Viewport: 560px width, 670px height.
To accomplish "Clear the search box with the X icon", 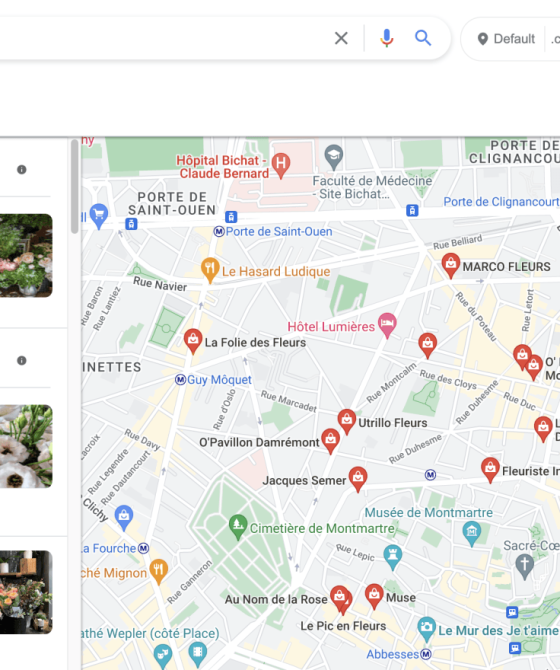I will click(341, 38).
